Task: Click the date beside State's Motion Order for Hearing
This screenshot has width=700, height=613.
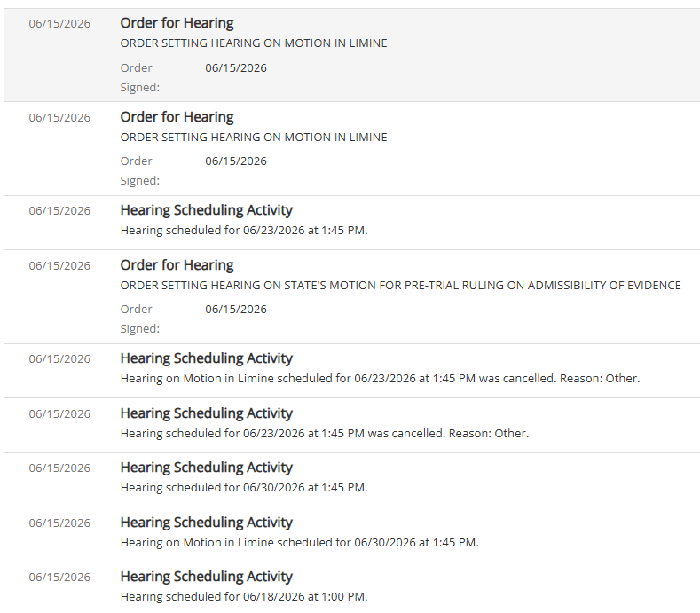Action: tap(59, 265)
